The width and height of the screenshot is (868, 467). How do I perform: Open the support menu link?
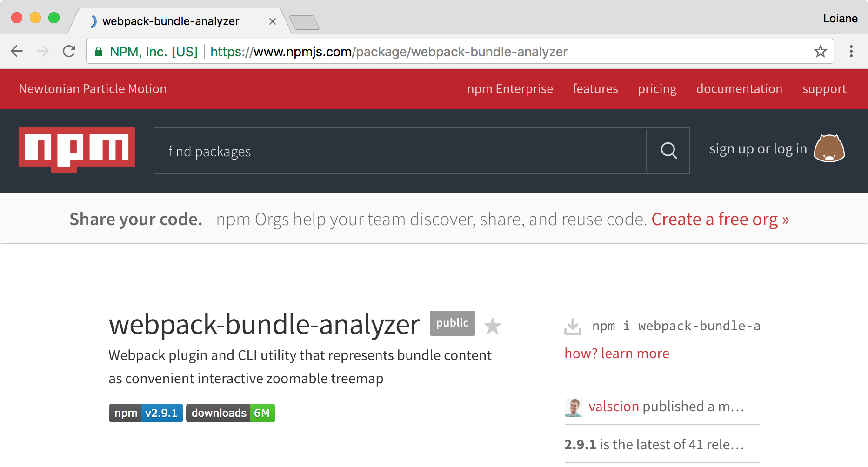tap(824, 89)
